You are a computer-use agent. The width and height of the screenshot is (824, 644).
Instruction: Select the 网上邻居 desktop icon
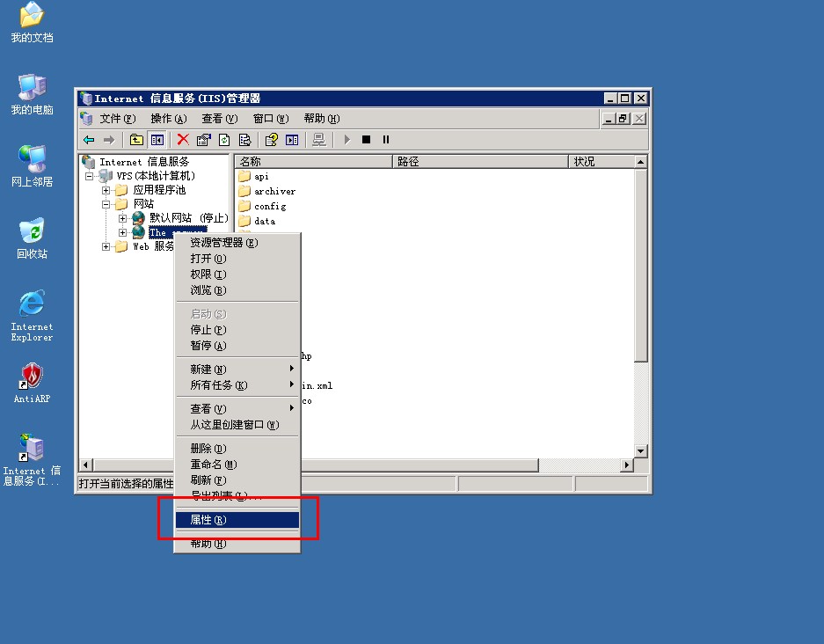pyautogui.click(x=32, y=166)
